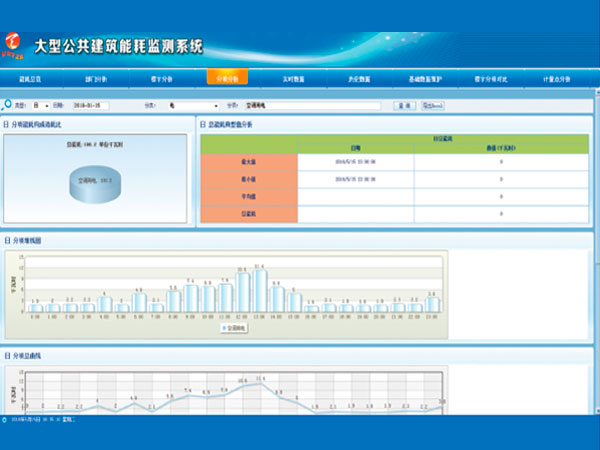
Task: Collapse the 总能耗典型值分析 panel header icon
Action: pos(202,125)
